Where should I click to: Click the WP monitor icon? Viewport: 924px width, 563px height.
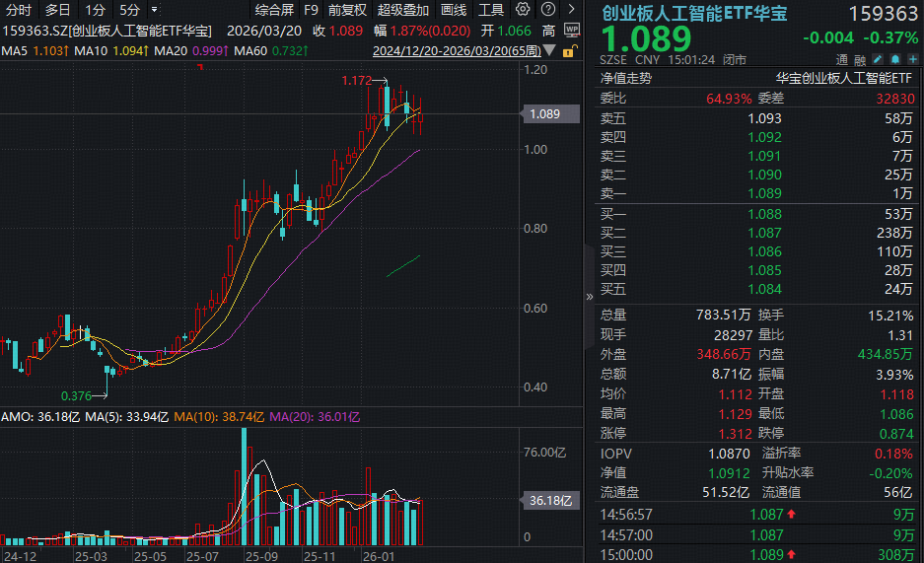572,31
